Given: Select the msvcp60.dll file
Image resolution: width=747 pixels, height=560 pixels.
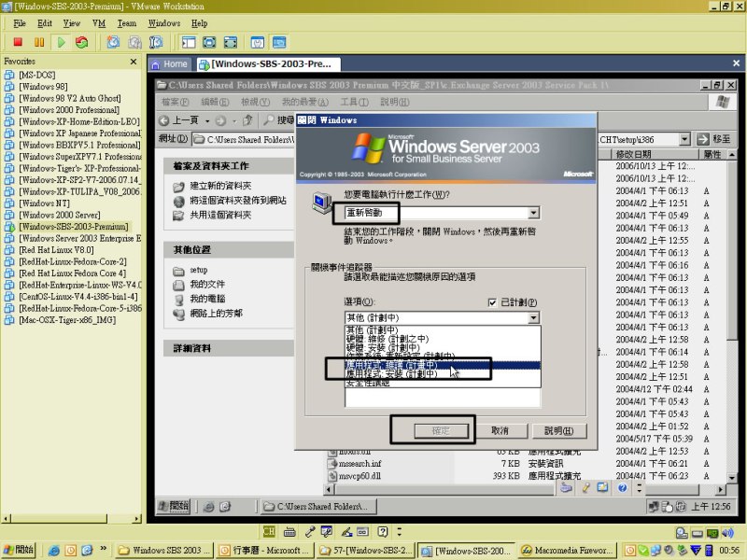Looking at the screenshot, I should 359,476.
